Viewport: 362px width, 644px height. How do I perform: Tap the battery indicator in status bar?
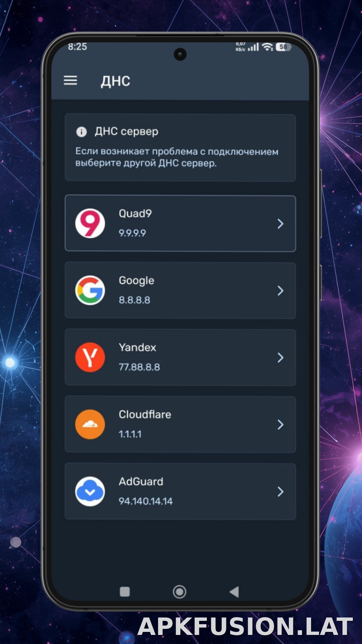coord(284,47)
